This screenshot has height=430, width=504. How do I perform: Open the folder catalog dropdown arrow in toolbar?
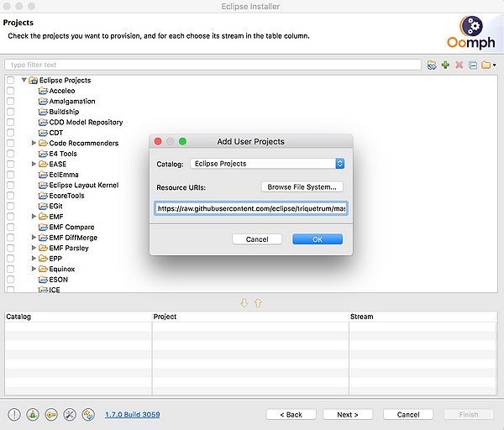(x=494, y=65)
